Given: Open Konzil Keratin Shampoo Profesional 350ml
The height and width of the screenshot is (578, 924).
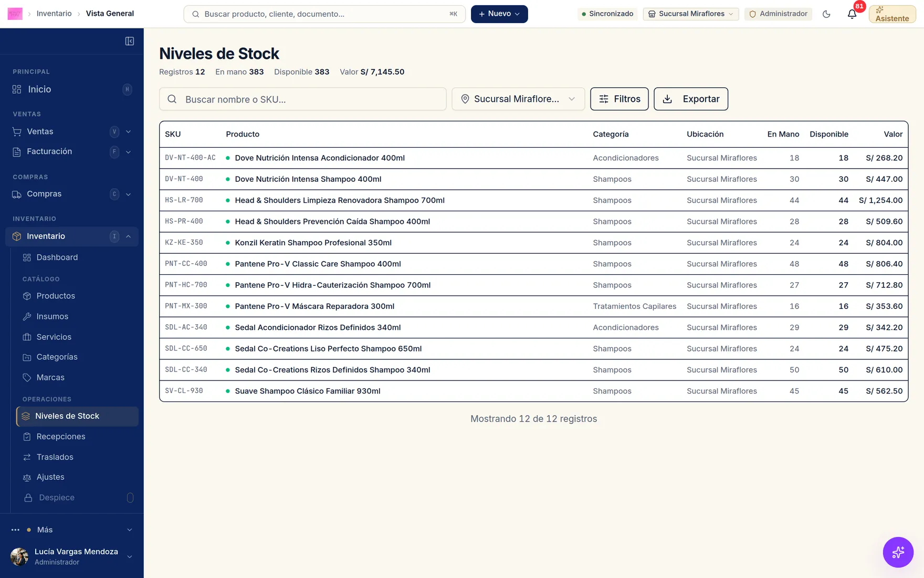Looking at the screenshot, I should tap(313, 243).
